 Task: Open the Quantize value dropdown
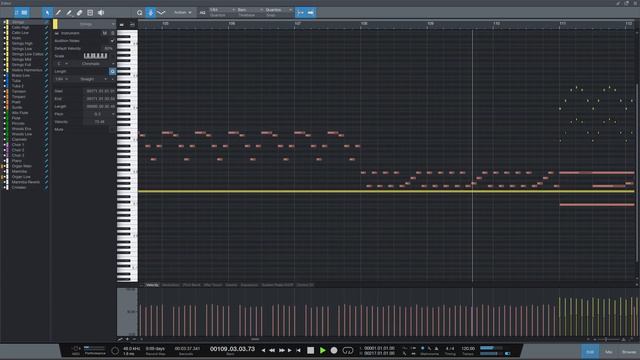pos(222,10)
